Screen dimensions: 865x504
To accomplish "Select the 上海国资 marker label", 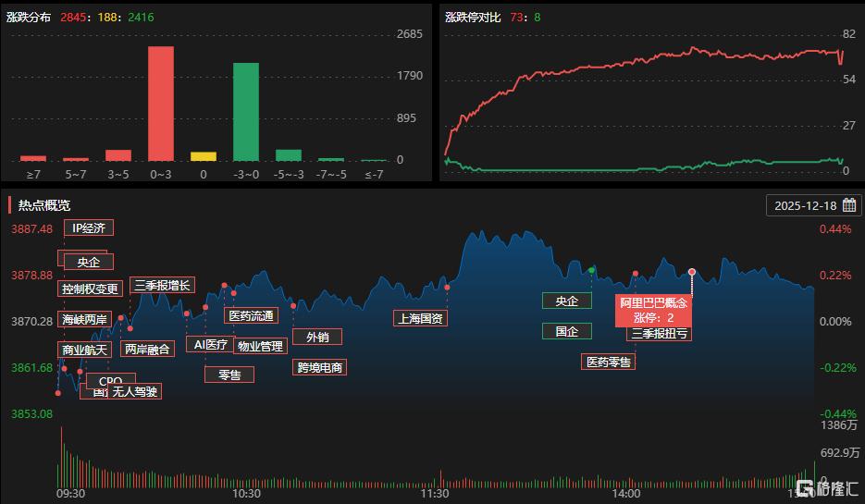I will [x=419, y=318].
